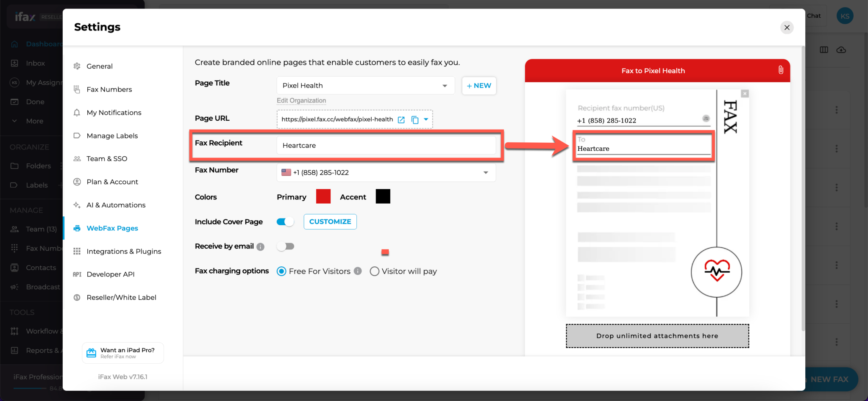Expand the Fax Number dropdown
The height and width of the screenshot is (401, 868).
tap(486, 172)
